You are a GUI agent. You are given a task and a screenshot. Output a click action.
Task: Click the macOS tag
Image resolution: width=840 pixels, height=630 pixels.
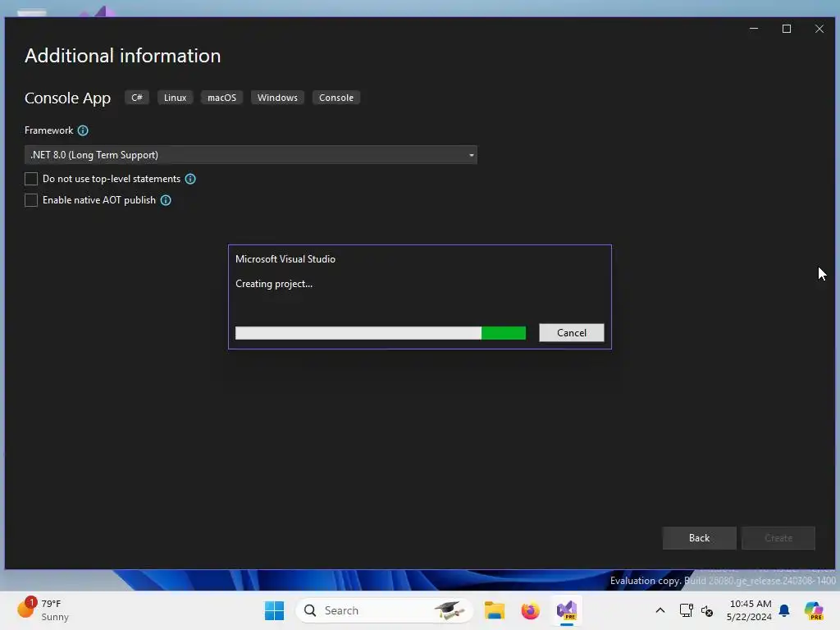[x=221, y=98]
